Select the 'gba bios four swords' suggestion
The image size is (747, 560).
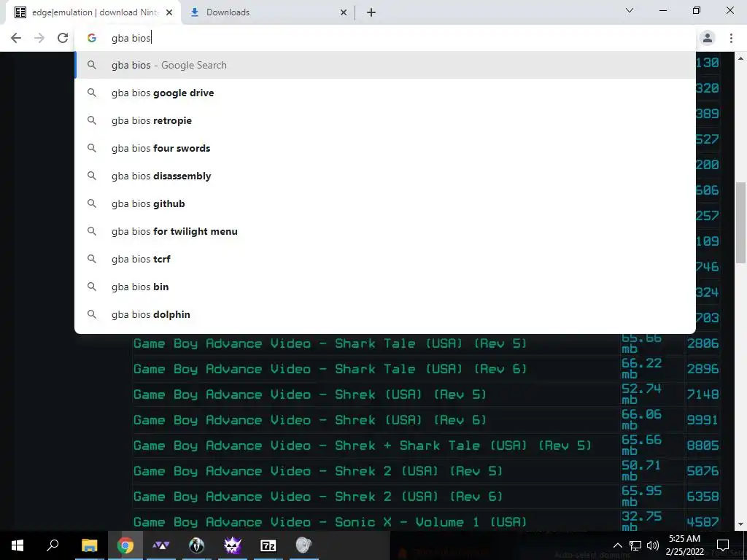385,148
